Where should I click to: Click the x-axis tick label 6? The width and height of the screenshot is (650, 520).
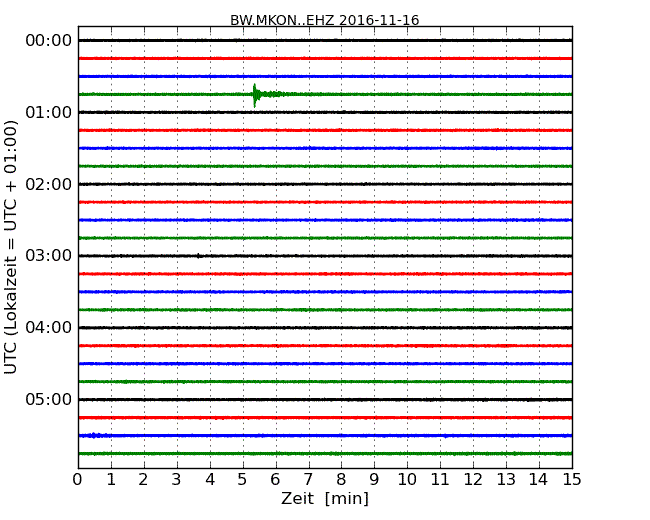pyautogui.click(x=275, y=480)
